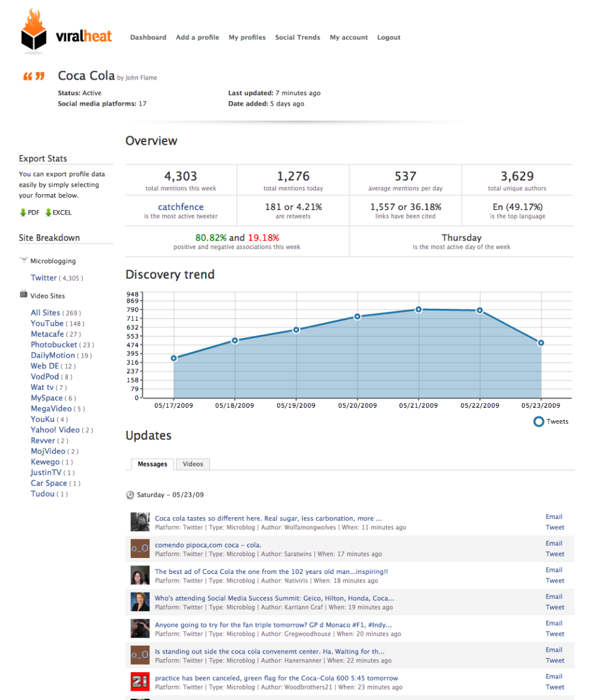Open the VodPod breakdown link
593x700 pixels.
[44, 377]
